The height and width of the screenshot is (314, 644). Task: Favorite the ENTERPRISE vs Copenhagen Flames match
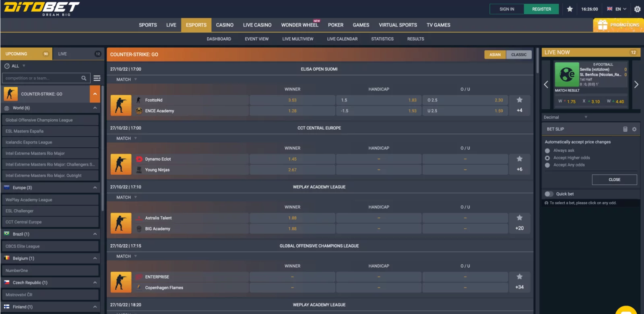click(x=520, y=277)
